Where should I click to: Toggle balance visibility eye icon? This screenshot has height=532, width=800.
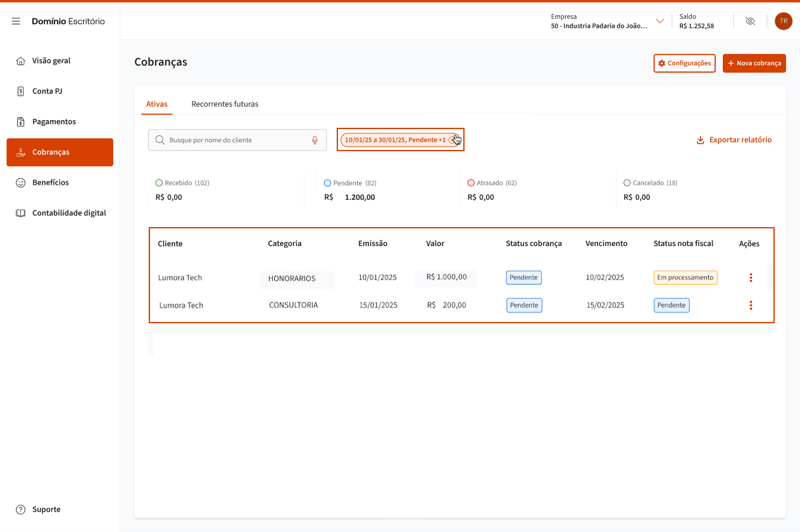(750, 22)
